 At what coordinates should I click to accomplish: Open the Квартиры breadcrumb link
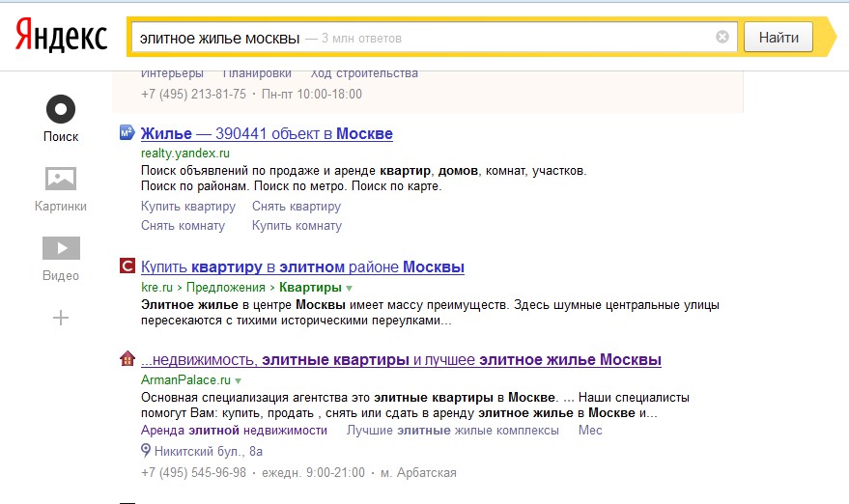click(310, 288)
